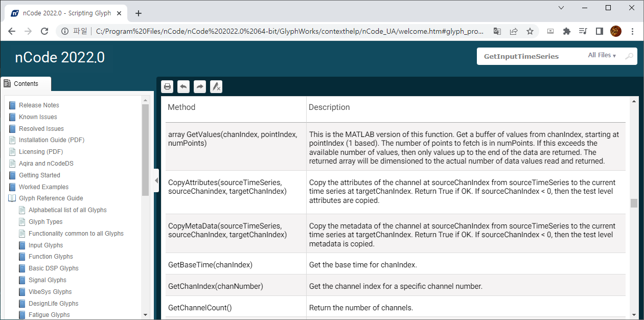Expand DesignLife Glyphs book
Viewport: 644px width, 320px height.
point(54,304)
